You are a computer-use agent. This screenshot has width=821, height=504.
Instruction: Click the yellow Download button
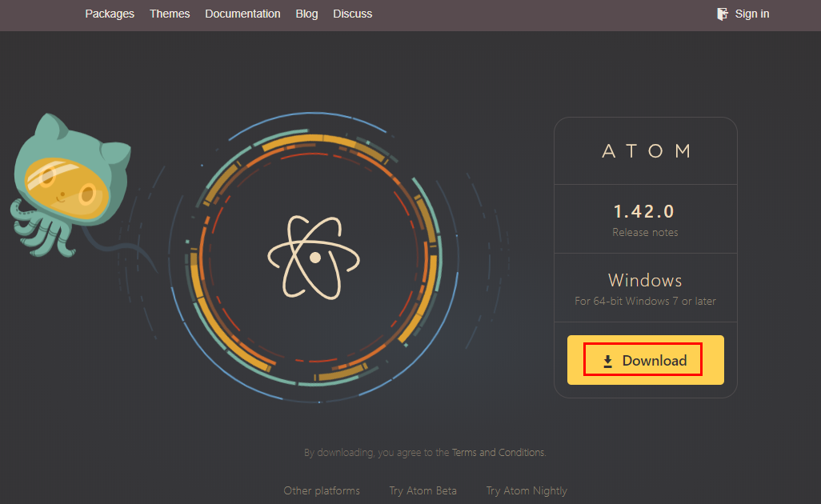coord(646,360)
